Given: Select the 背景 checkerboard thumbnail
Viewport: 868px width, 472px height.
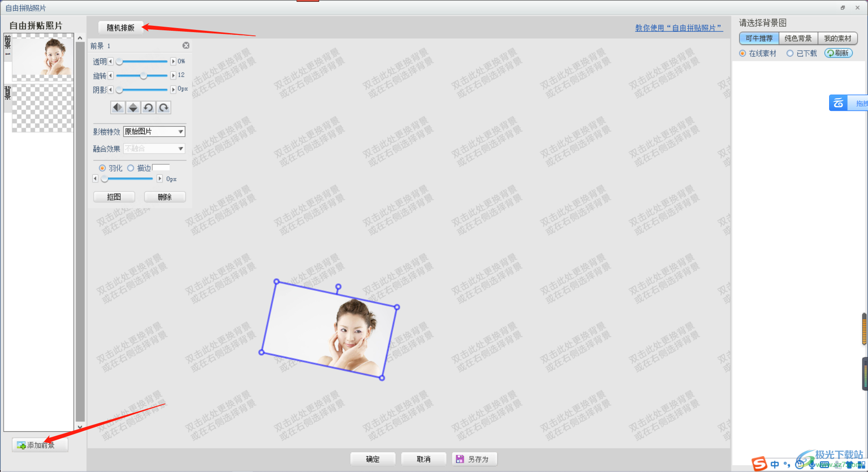Looking at the screenshot, I should [42, 108].
